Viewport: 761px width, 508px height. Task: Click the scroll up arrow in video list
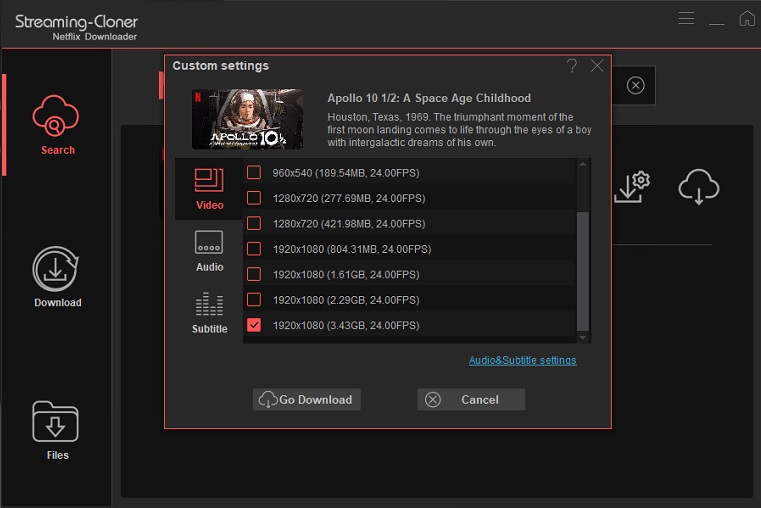583,164
